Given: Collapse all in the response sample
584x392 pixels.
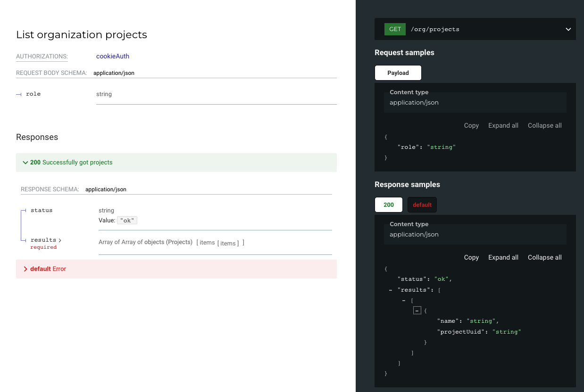Looking at the screenshot, I should [x=545, y=257].
